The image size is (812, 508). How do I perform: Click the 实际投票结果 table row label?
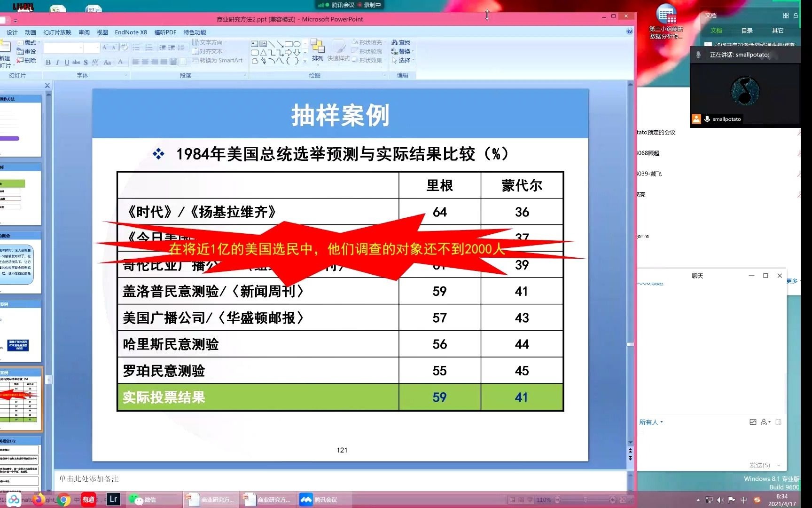tap(164, 397)
